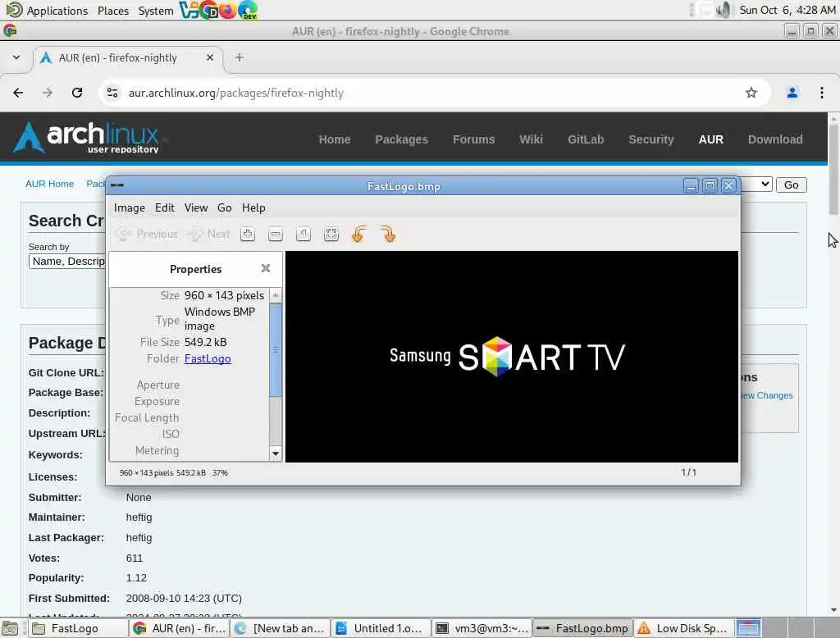Screen dimensions: 840x638
Task: Click the up arrow of Properties scrollbar
Action: click(x=276, y=295)
